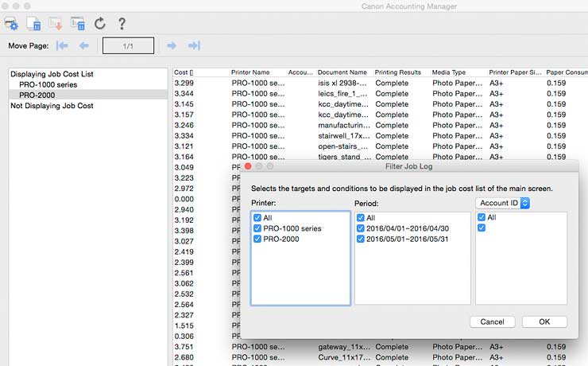The image size is (588, 366).
Task: Click the page number field showing 1/1
Action: coord(128,46)
